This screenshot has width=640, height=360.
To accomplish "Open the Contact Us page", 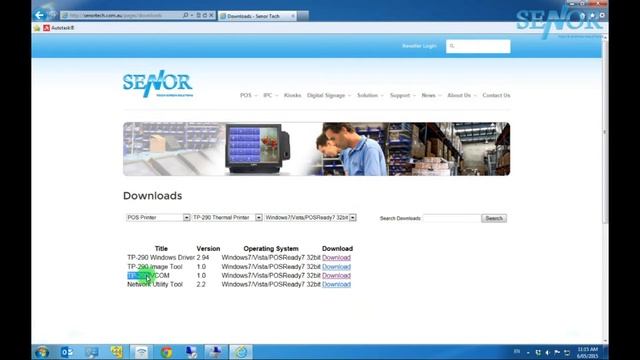I will (x=496, y=95).
